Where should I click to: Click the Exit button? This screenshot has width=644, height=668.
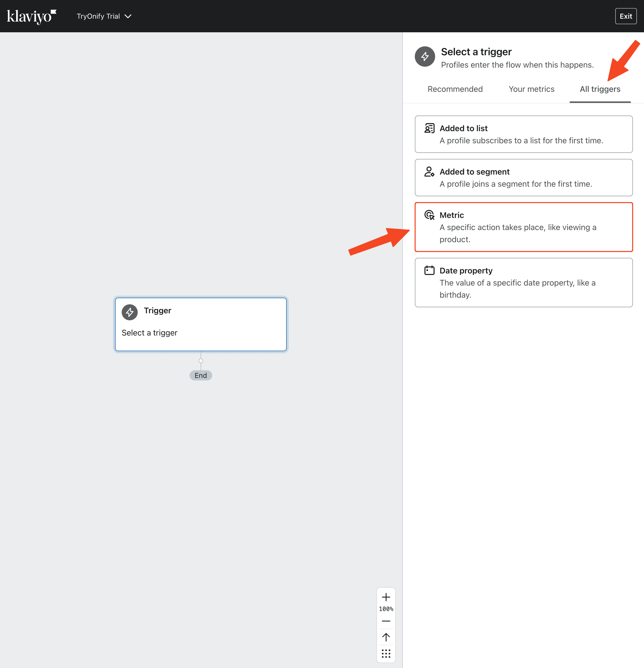pyautogui.click(x=626, y=16)
